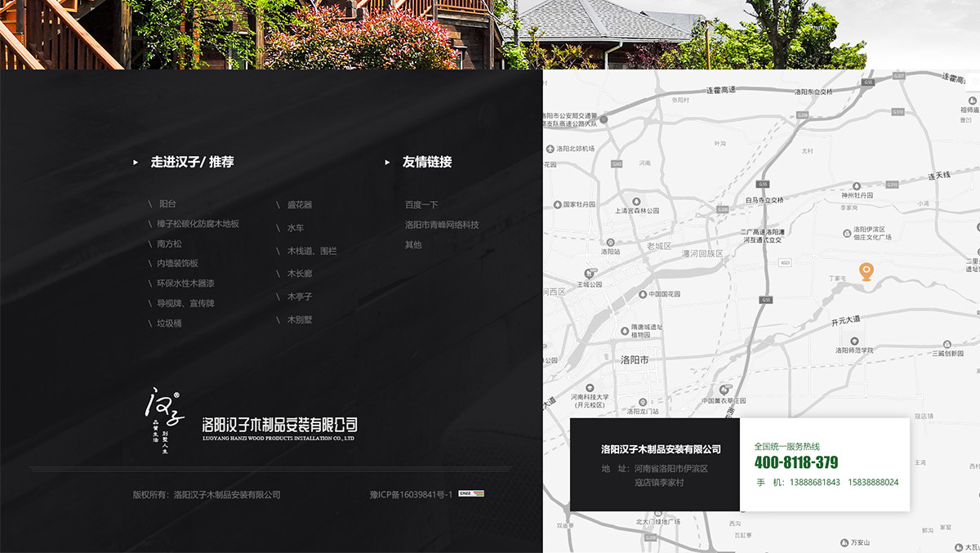
Task: Click the 其他 friendly link
Action: (x=413, y=245)
